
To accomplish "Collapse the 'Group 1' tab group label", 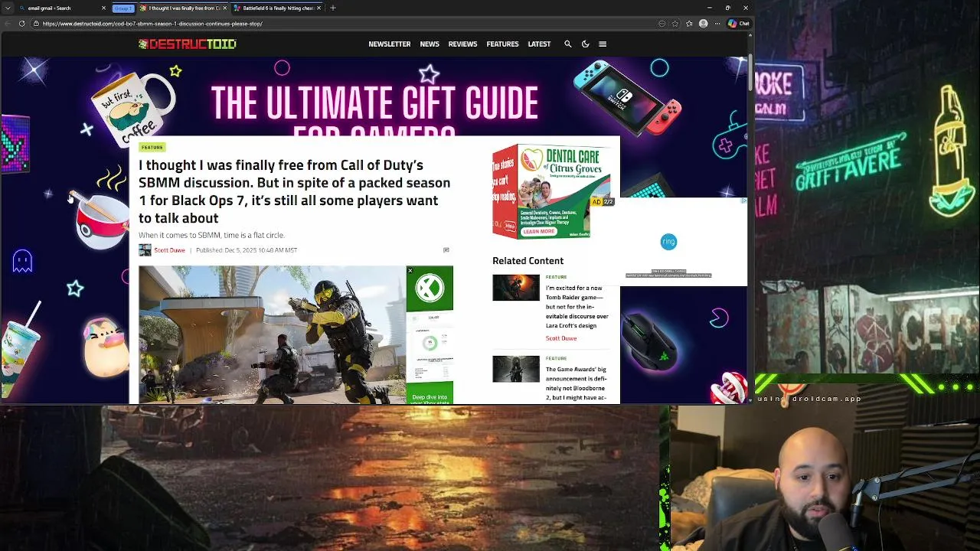I will [122, 8].
